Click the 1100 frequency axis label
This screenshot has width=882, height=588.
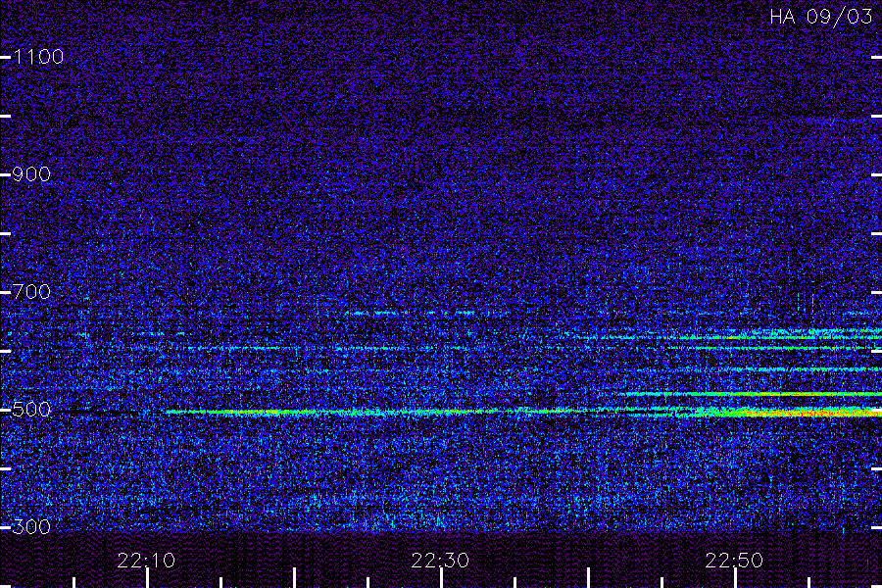(x=39, y=57)
